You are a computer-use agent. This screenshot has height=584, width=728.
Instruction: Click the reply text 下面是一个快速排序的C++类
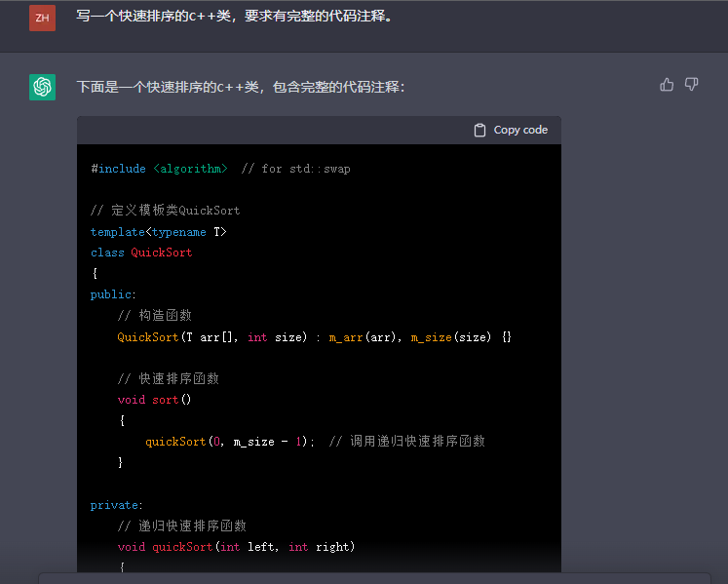pos(241,87)
